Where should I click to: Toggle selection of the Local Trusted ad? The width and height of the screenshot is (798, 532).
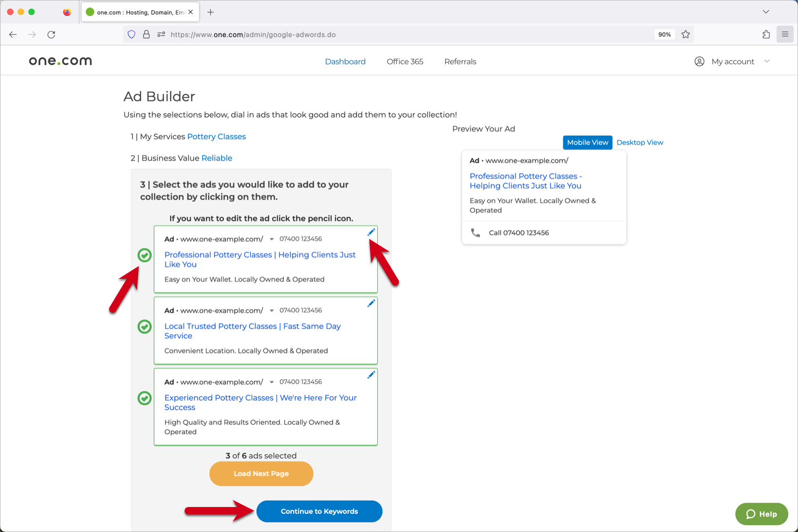pyautogui.click(x=144, y=327)
